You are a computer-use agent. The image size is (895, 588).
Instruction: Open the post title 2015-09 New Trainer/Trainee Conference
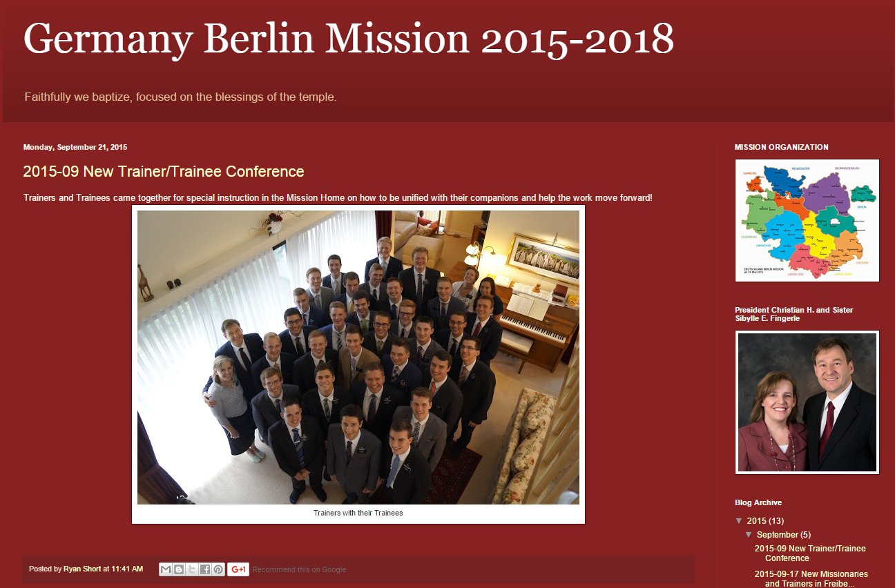pos(164,171)
